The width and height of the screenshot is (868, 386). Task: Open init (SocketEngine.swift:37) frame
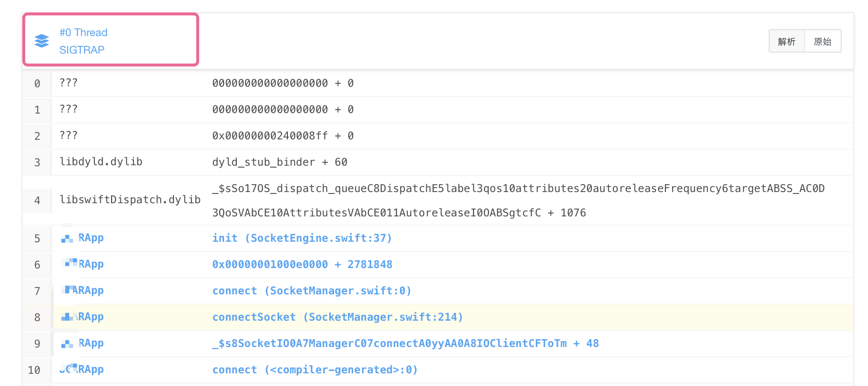coord(302,238)
